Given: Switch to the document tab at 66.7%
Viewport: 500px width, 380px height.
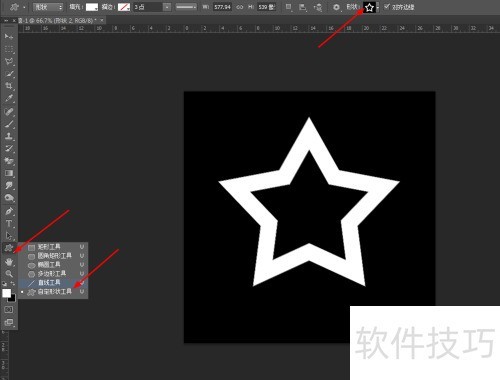Looking at the screenshot, I should pyautogui.click(x=57, y=21).
